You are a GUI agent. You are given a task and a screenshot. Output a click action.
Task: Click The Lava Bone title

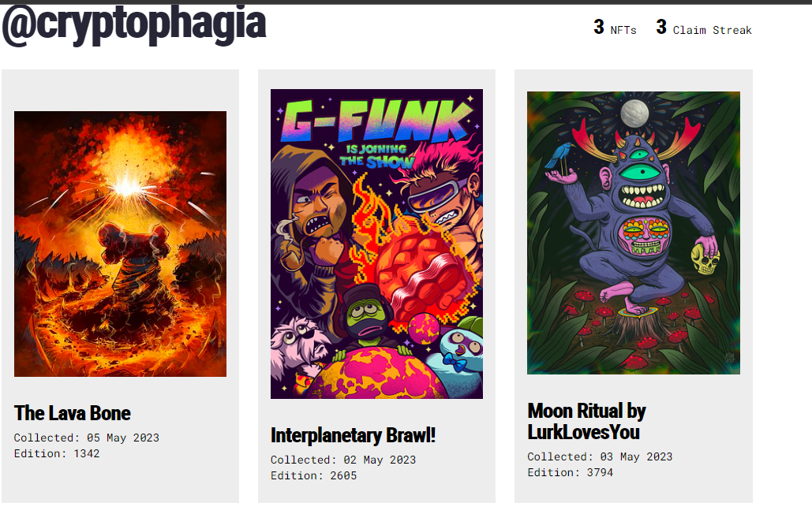[x=73, y=413]
